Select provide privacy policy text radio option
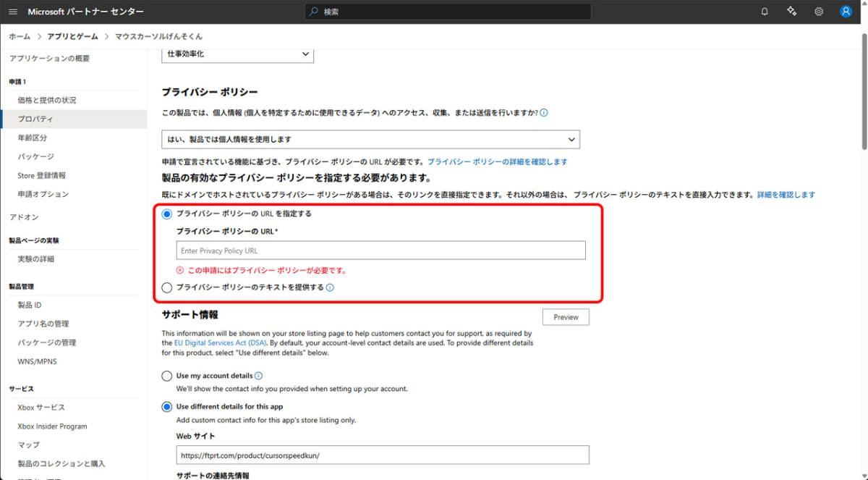This screenshot has height=480, width=868. (x=167, y=287)
